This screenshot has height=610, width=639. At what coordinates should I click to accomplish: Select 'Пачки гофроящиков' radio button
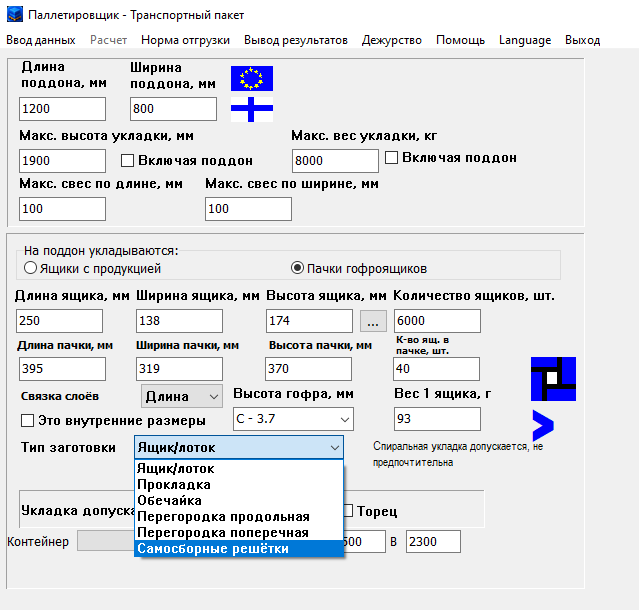pos(297,268)
